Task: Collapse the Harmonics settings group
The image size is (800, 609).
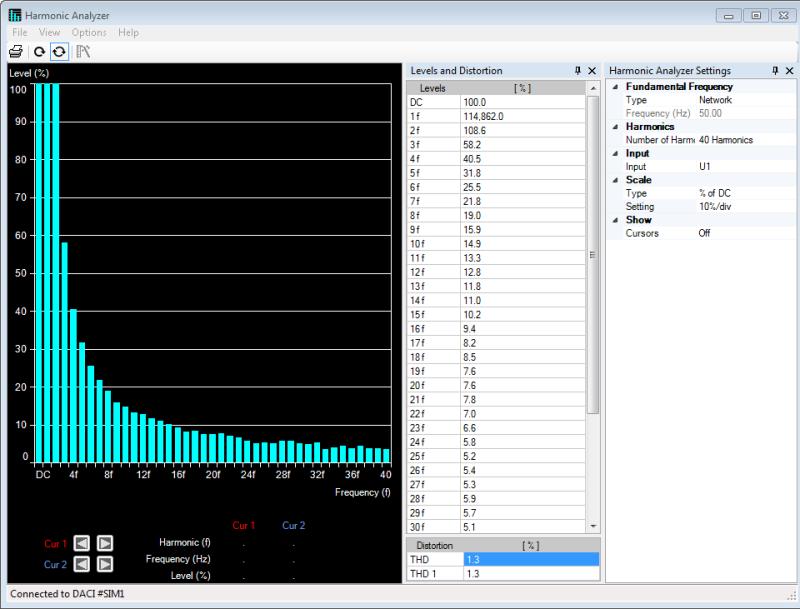Action: [x=615, y=127]
